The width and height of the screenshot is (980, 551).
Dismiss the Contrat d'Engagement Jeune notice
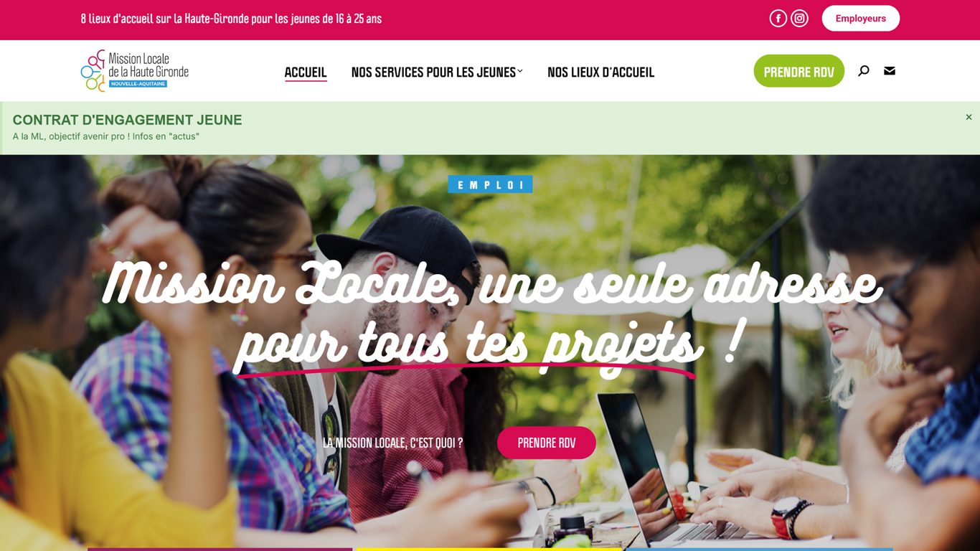tap(969, 117)
